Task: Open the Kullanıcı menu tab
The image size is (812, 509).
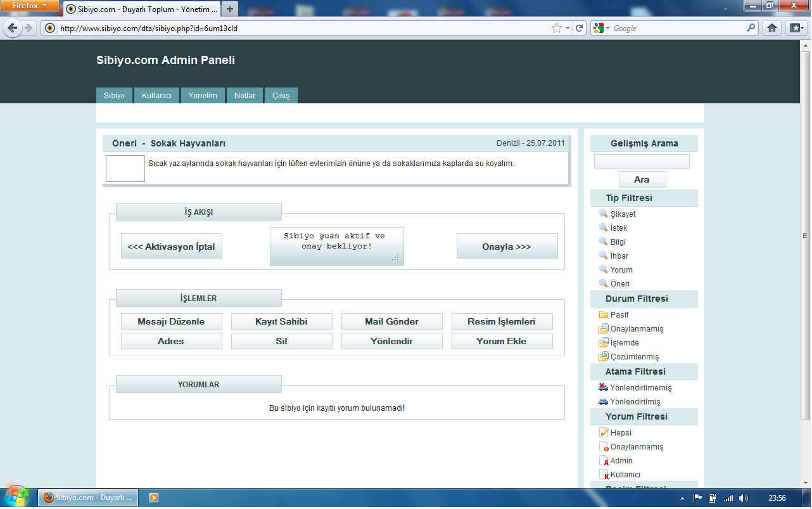Action: [x=156, y=96]
